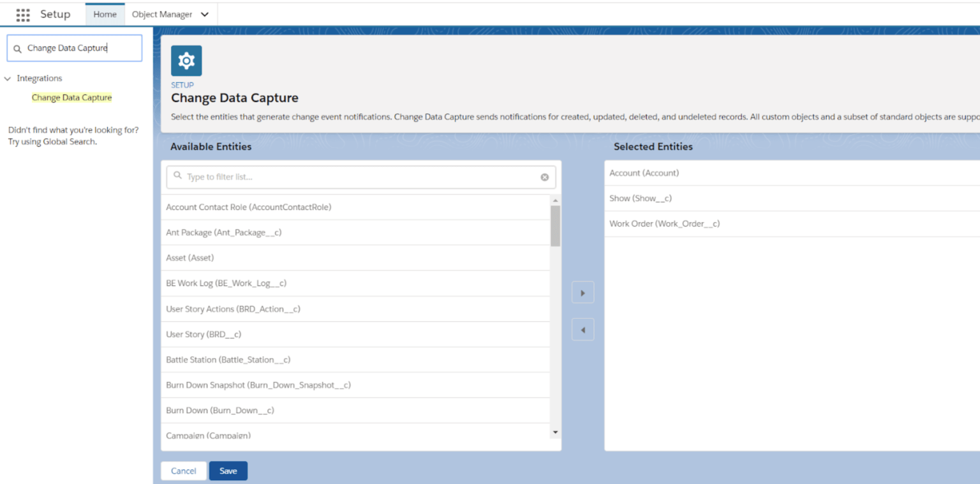Click the magnifier icon in Quick Find box
This screenshot has height=484, width=980.
[17, 48]
